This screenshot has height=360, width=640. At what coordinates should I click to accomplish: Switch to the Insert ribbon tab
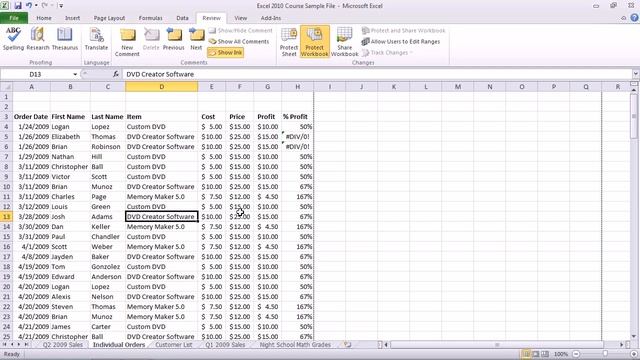(x=73, y=18)
